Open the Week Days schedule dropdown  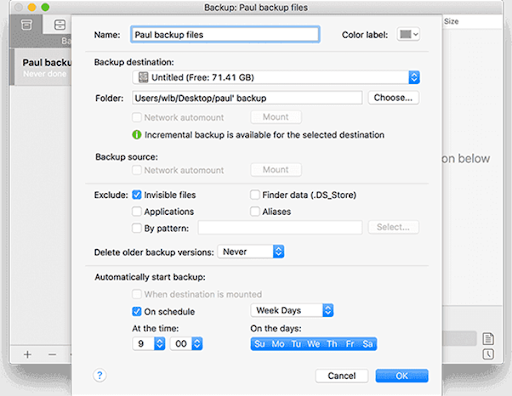[x=292, y=310]
